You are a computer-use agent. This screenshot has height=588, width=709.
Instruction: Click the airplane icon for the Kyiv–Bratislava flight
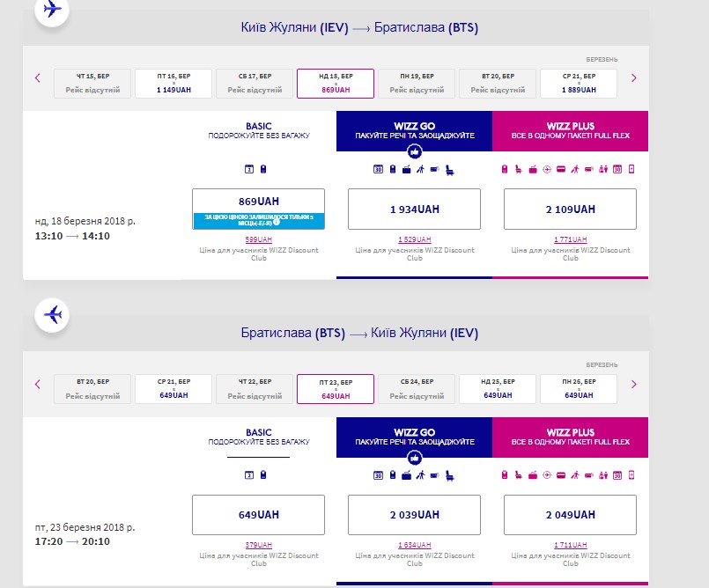54,11
